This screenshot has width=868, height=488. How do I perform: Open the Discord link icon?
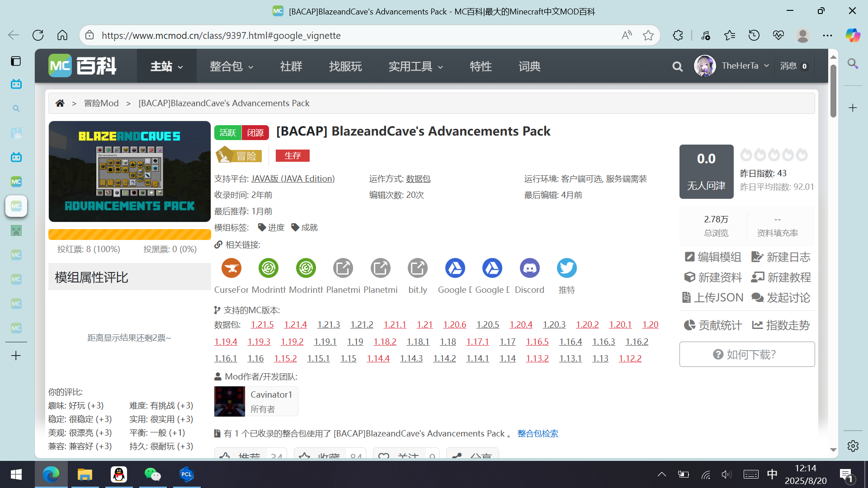click(x=529, y=268)
